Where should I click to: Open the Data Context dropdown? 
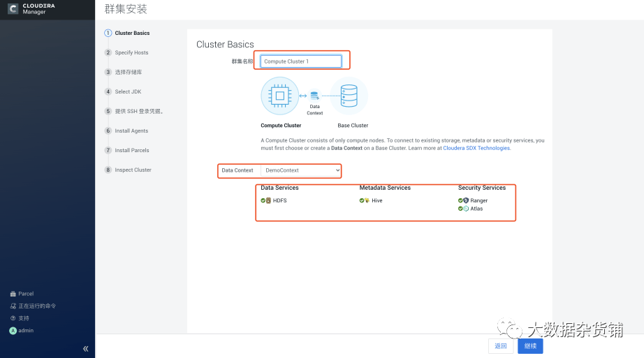click(x=300, y=170)
